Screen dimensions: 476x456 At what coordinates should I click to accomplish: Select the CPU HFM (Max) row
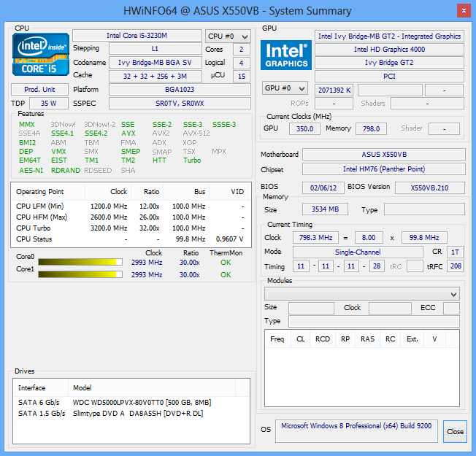131,217
